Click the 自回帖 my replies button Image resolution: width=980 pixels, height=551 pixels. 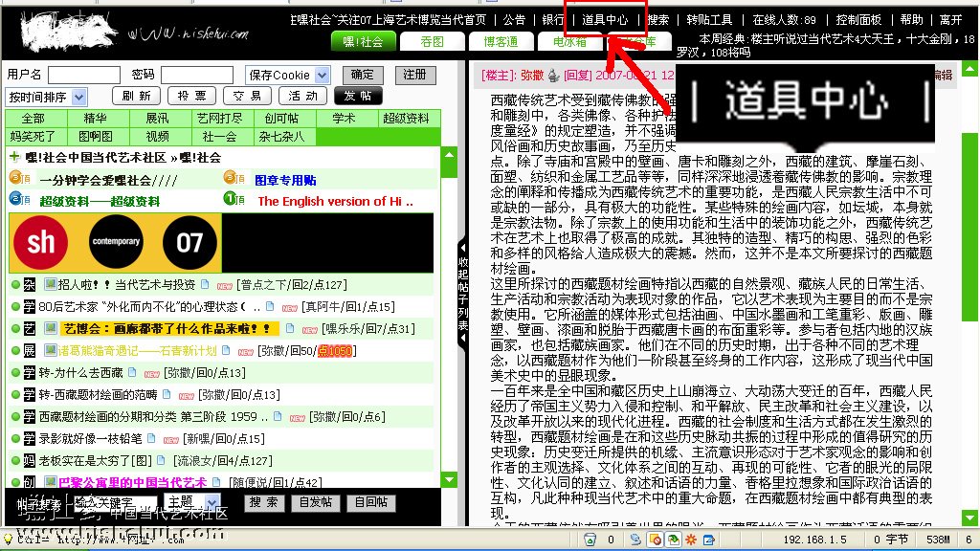point(371,502)
